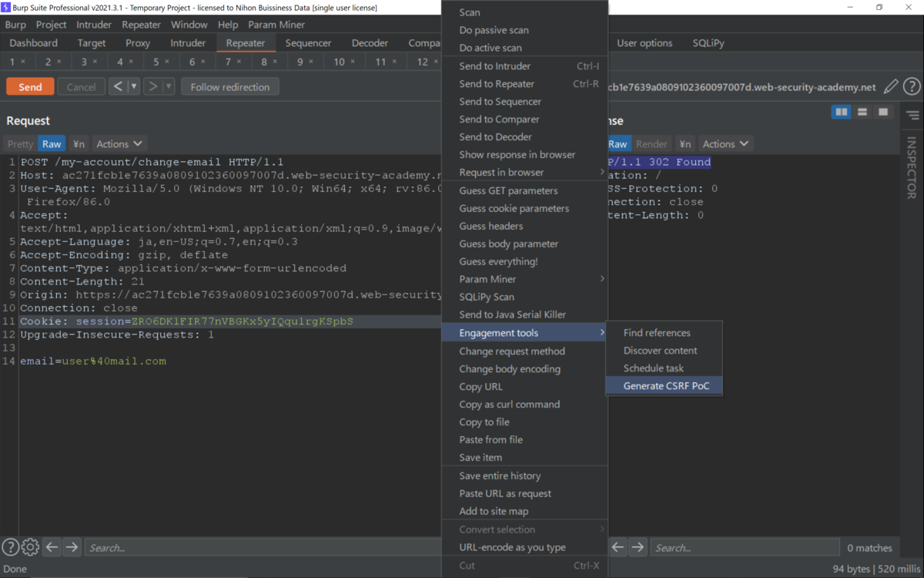
Task: Select Generate CSRF PoC
Action: 665,386
